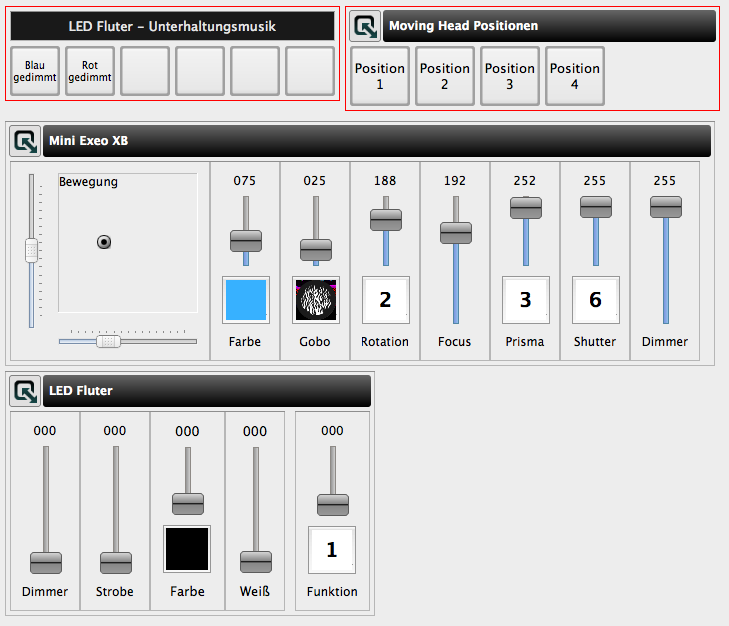Viewport: 729px width, 626px height.
Task: Activate Position 4 button
Action: click(x=575, y=76)
